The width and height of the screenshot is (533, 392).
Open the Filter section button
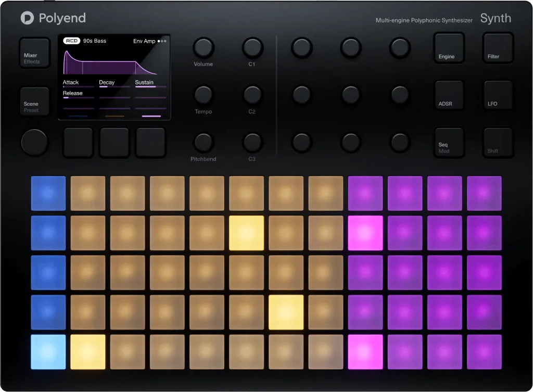(x=498, y=48)
